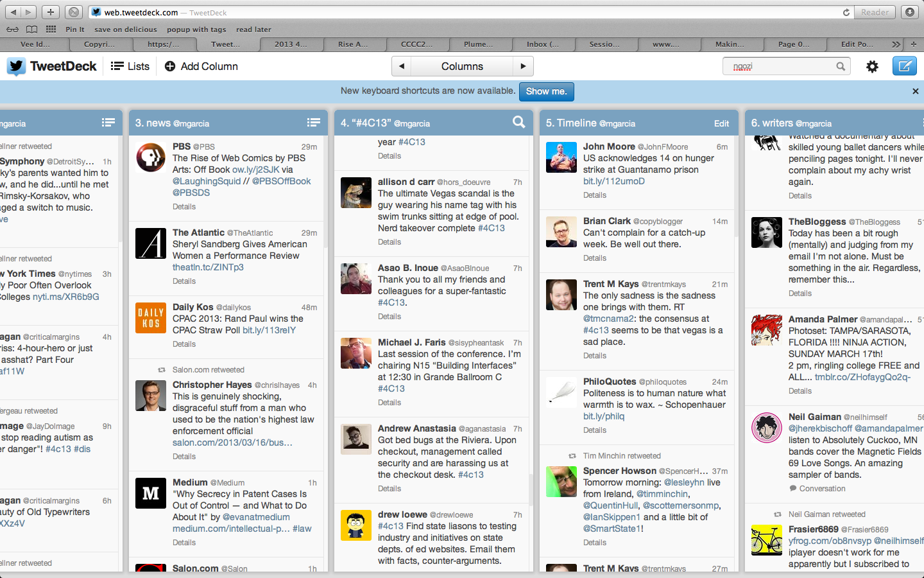Open settings for the news column
The width and height of the screenshot is (924, 578).
313,123
